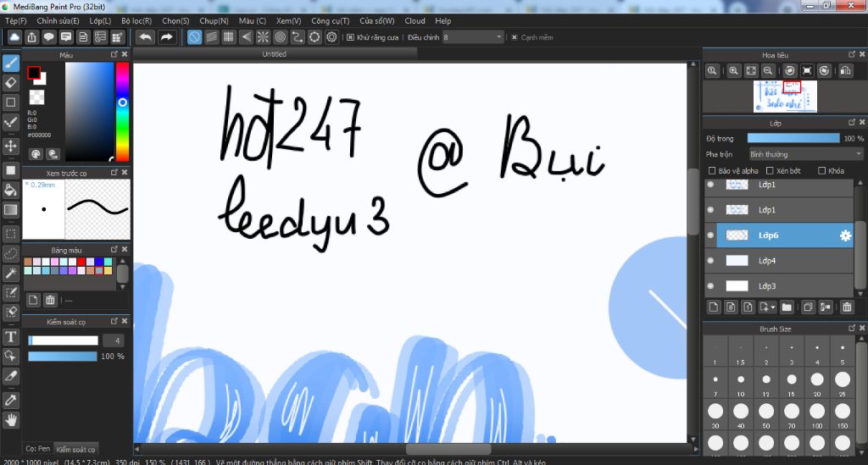Toggle the Khử răng cưa checkbox

coord(350,37)
